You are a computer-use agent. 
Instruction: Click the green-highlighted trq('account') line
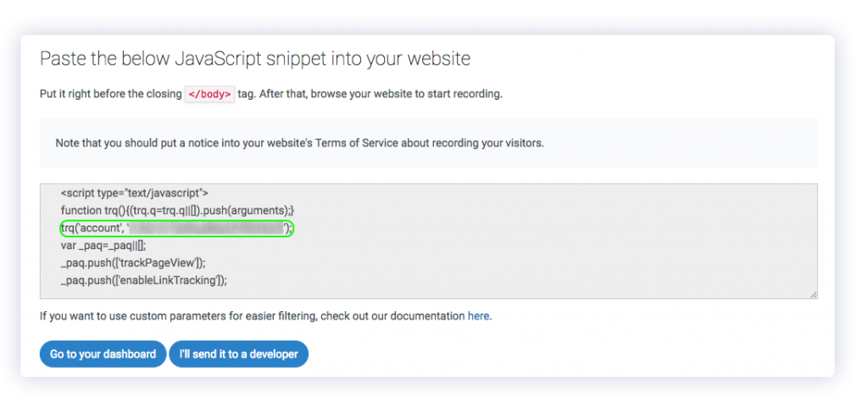pyautogui.click(x=176, y=228)
